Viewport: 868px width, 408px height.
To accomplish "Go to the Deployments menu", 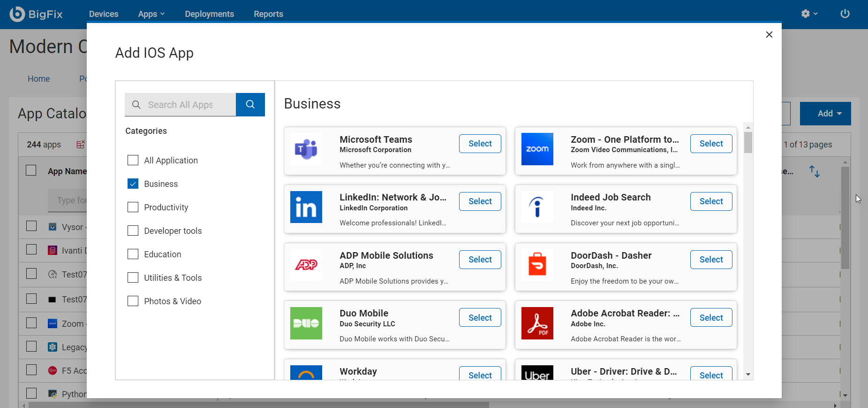I will coord(209,14).
